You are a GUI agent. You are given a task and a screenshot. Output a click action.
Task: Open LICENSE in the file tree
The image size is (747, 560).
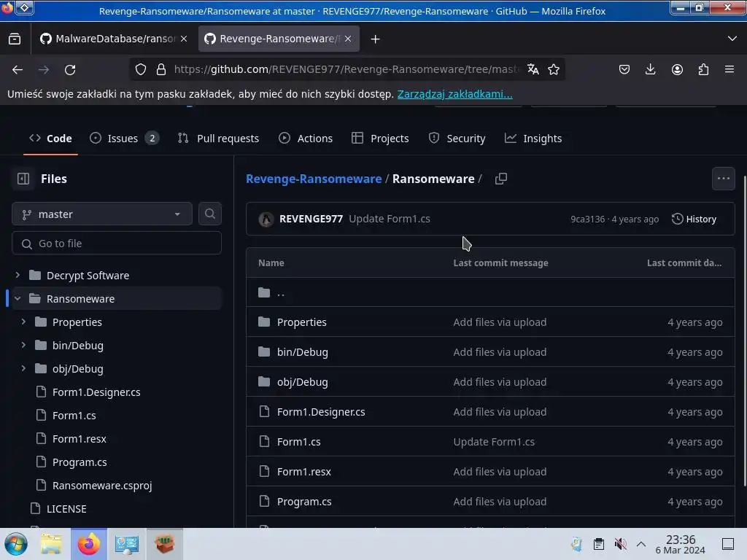(66, 508)
